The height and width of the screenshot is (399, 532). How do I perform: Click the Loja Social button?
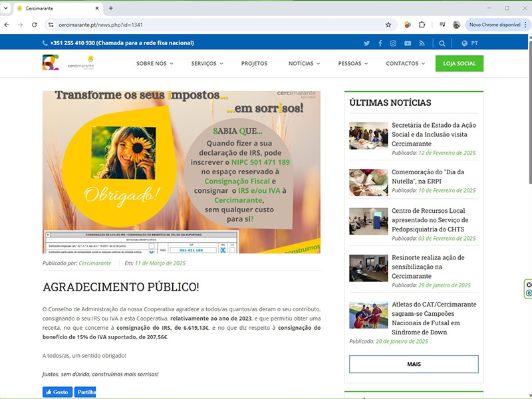coord(460,63)
